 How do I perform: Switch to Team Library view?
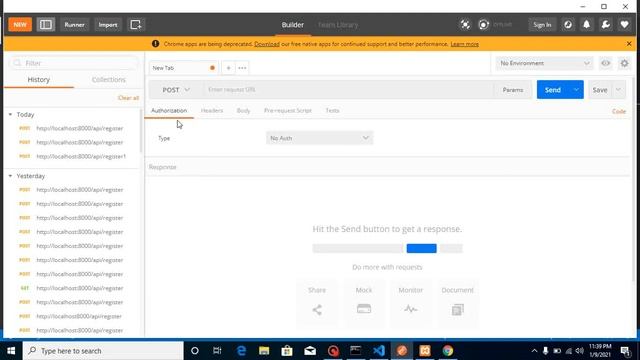[x=338, y=24]
